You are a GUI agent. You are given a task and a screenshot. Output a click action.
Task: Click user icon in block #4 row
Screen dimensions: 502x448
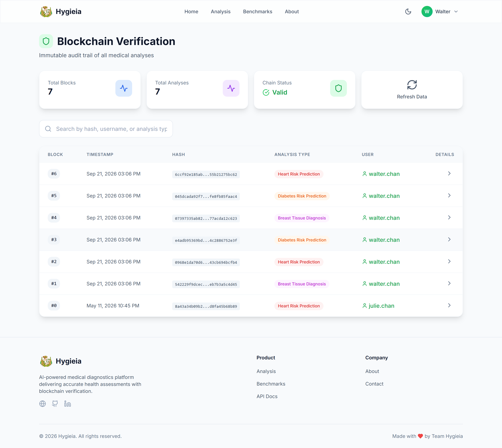coord(364,218)
